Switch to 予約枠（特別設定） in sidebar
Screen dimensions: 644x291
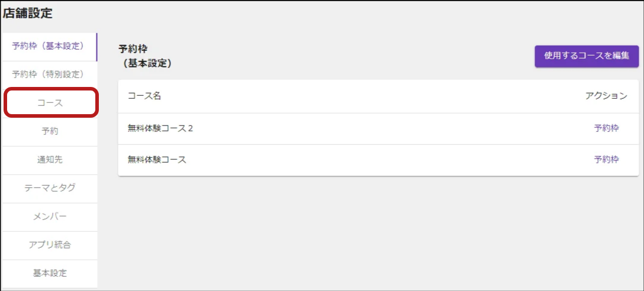[49, 75]
